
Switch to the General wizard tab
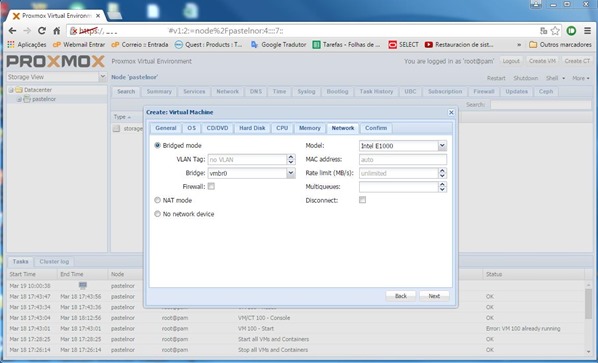166,128
